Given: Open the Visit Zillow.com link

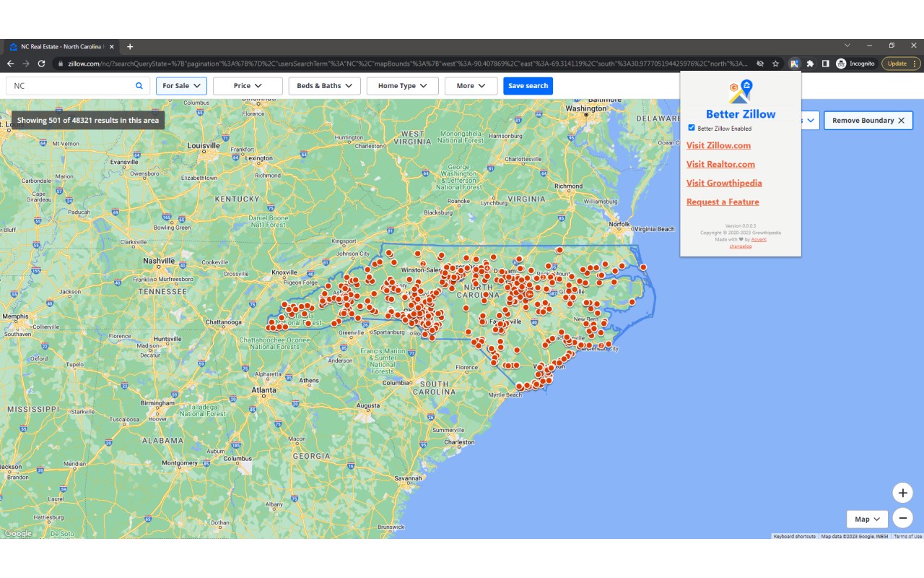Looking at the screenshot, I should (x=718, y=145).
